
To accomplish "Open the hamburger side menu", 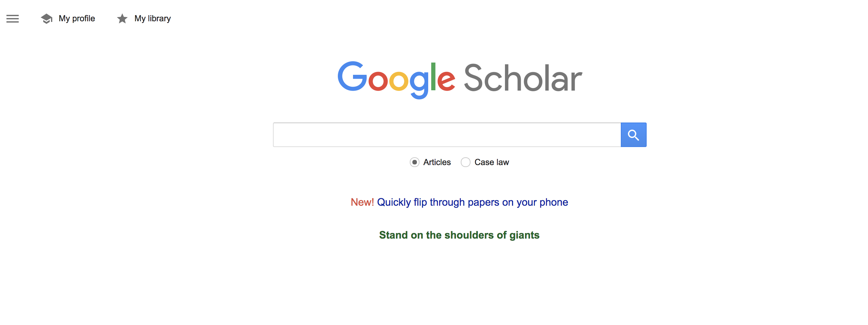I will pos(13,18).
